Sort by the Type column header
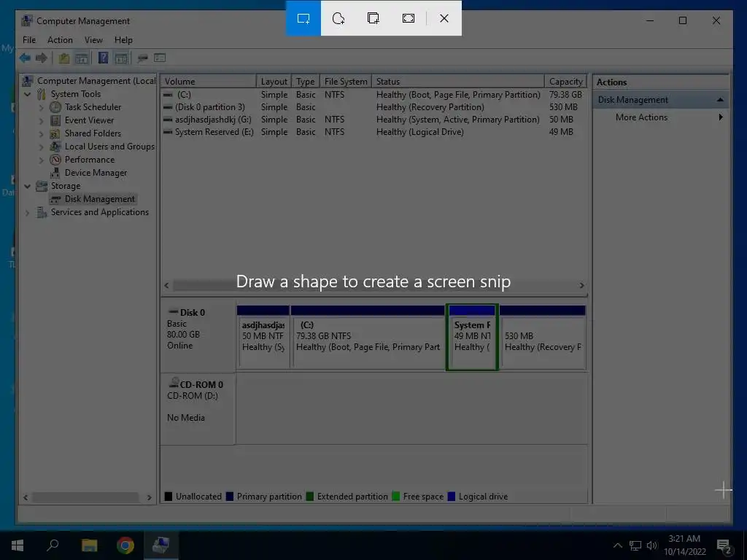747x560 pixels. (x=305, y=82)
